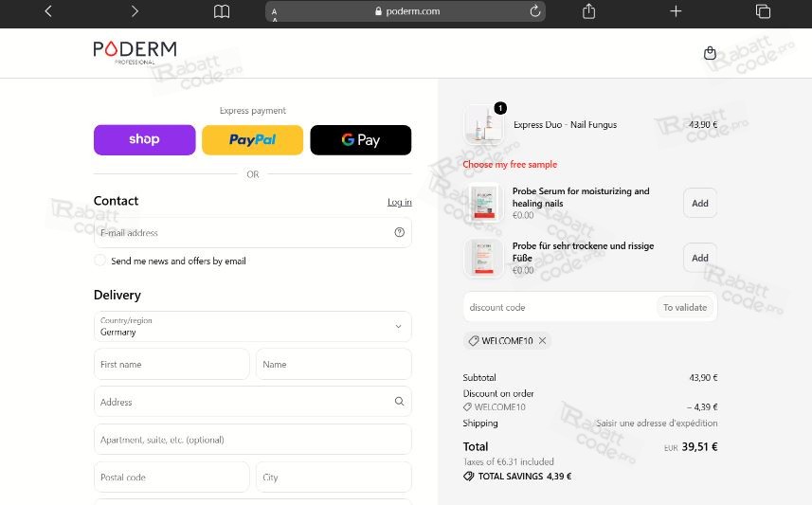Viewport: 812px width, 505px height.
Task: Open the shopping bag cart icon
Action: pos(710,53)
